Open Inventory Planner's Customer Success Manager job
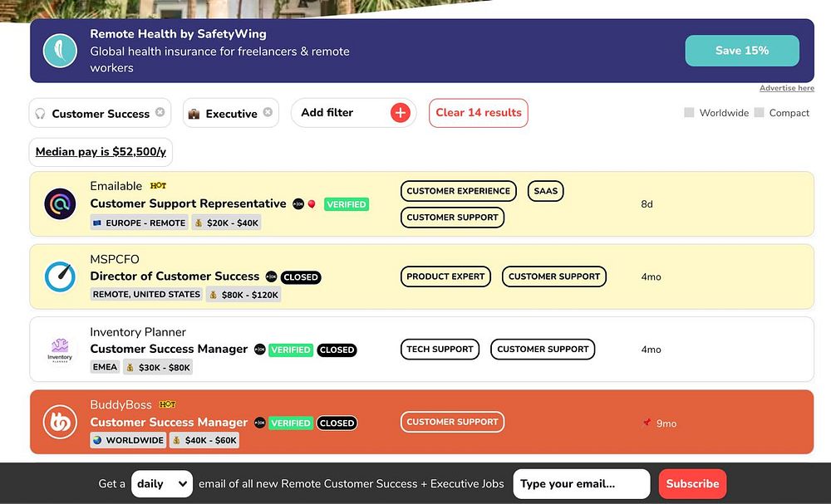This screenshot has height=504, width=831. point(169,349)
